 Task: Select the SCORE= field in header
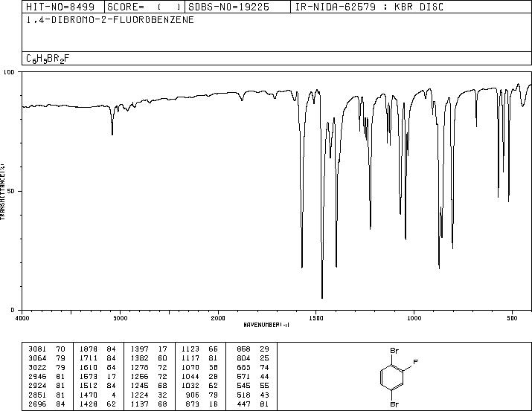tap(144, 7)
